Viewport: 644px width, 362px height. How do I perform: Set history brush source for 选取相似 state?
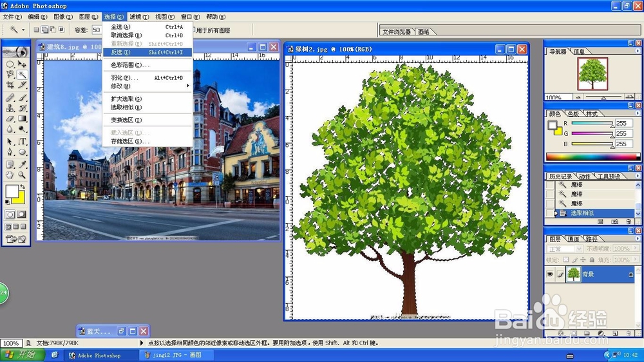coord(550,213)
